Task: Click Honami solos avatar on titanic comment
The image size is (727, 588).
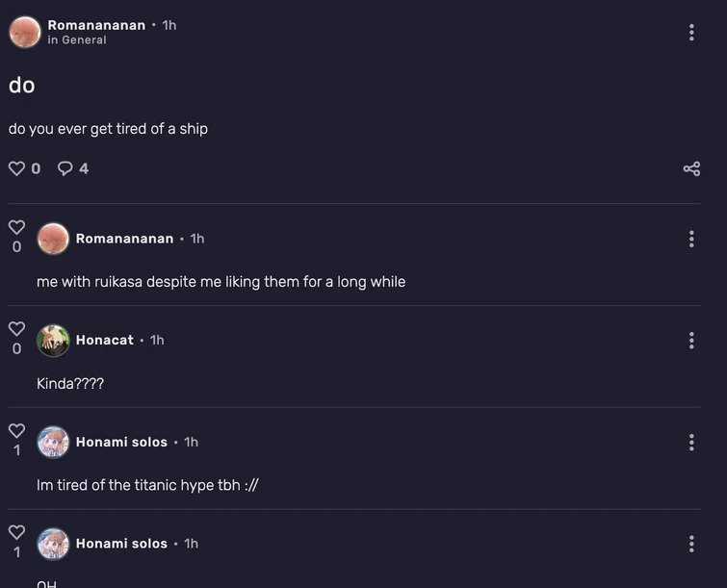Action: pyautogui.click(x=53, y=443)
